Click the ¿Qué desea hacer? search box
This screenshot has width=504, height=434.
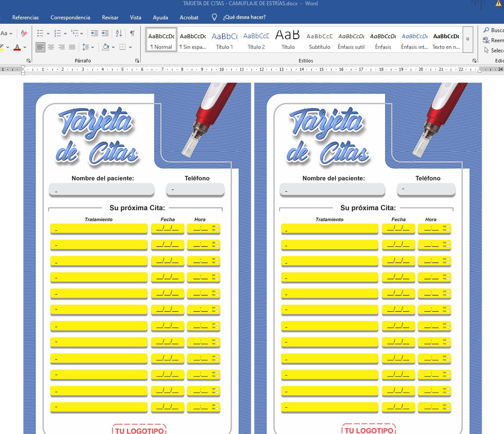click(x=244, y=18)
